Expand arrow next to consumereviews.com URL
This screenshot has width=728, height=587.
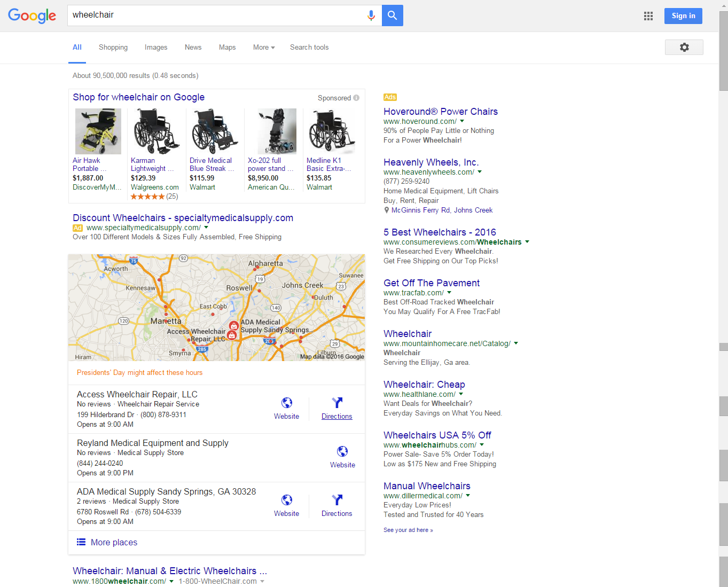tap(527, 242)
